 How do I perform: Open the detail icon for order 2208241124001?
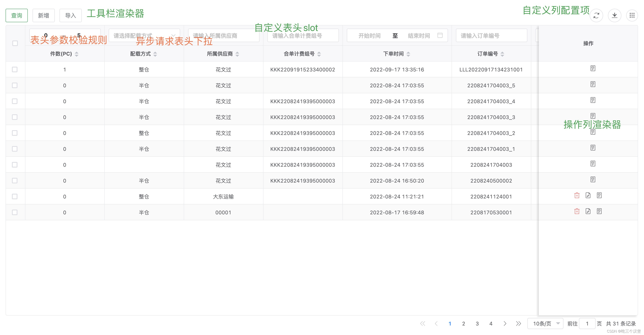pos(599,195)
